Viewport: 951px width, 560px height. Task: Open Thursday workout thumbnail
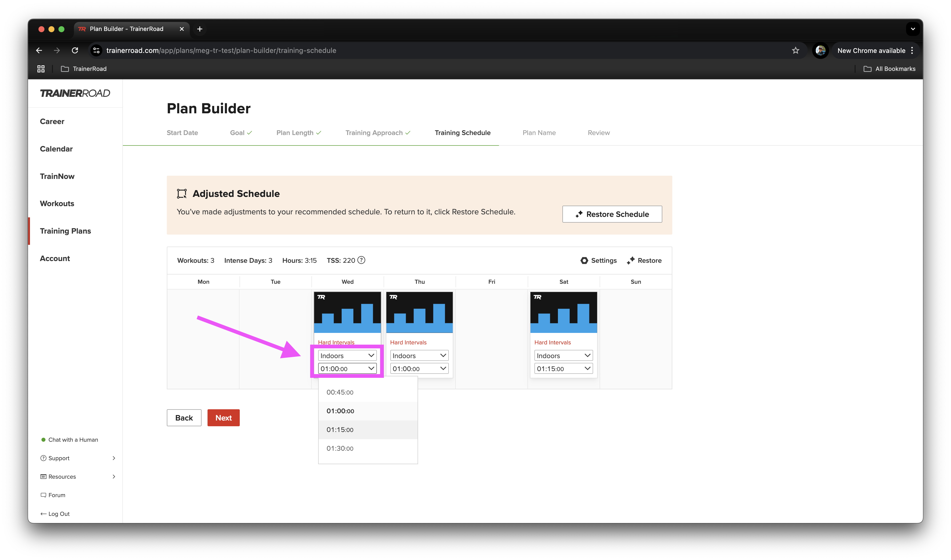point(419,312)
